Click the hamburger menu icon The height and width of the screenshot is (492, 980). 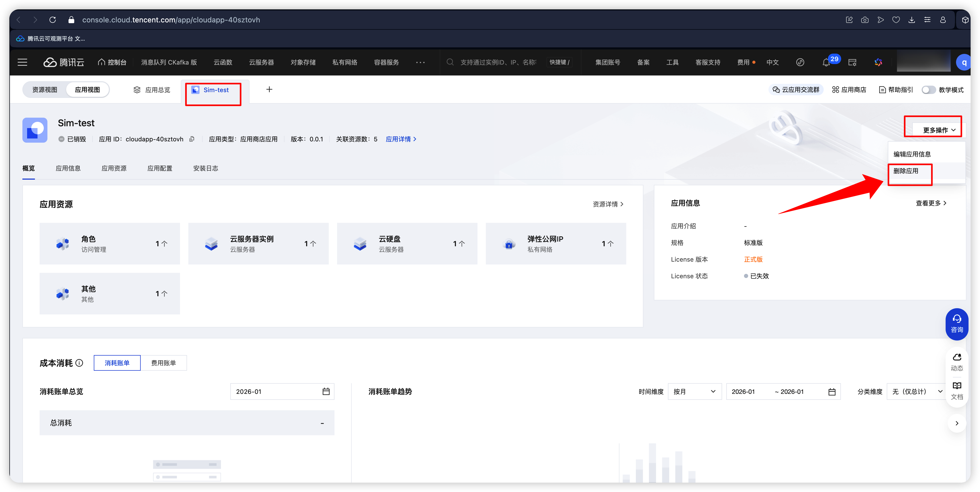(x=22, y=62)
